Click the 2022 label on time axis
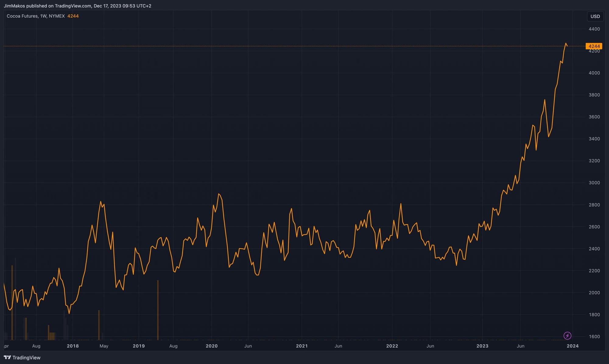 point(392,346)
